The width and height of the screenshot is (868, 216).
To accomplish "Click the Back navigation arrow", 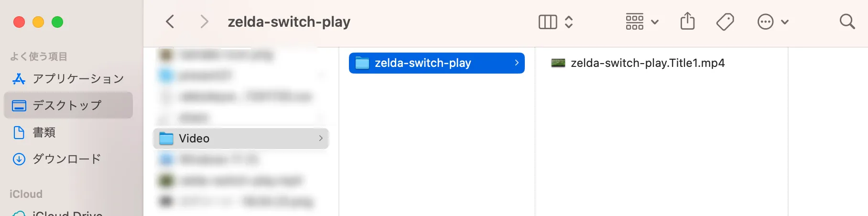I will point(170,22).
